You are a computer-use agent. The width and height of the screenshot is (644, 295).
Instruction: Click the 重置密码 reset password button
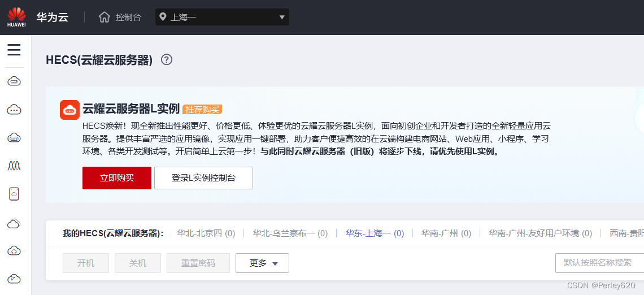coord(198,263)
